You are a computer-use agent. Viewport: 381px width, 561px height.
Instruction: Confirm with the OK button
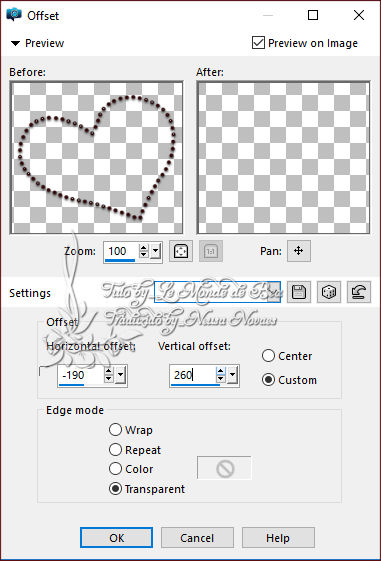tap(117, 538)
